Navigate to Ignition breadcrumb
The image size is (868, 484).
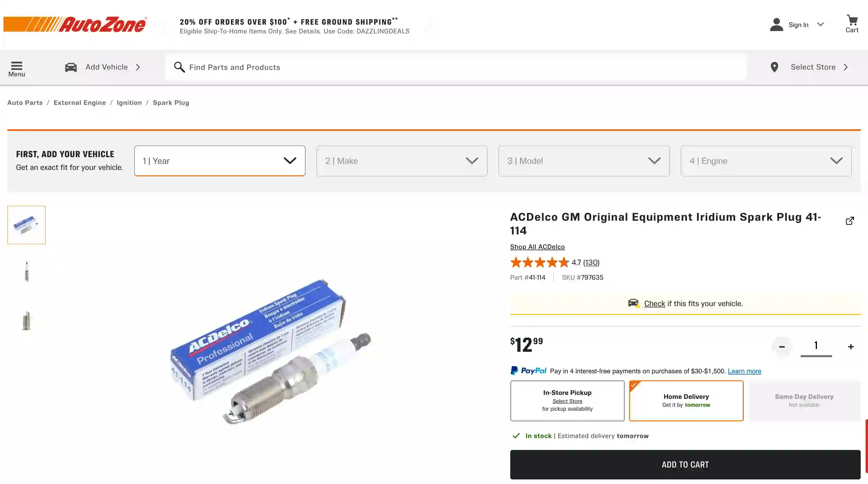click(x=129, y=102)
